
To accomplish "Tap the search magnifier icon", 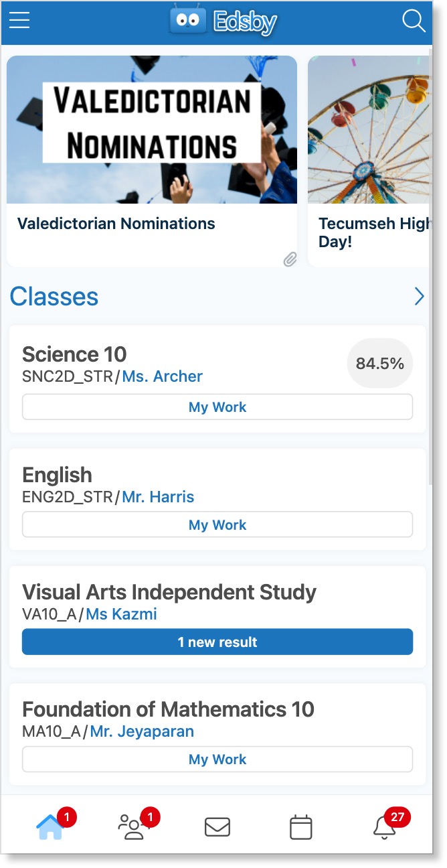I will coord(414,21).
